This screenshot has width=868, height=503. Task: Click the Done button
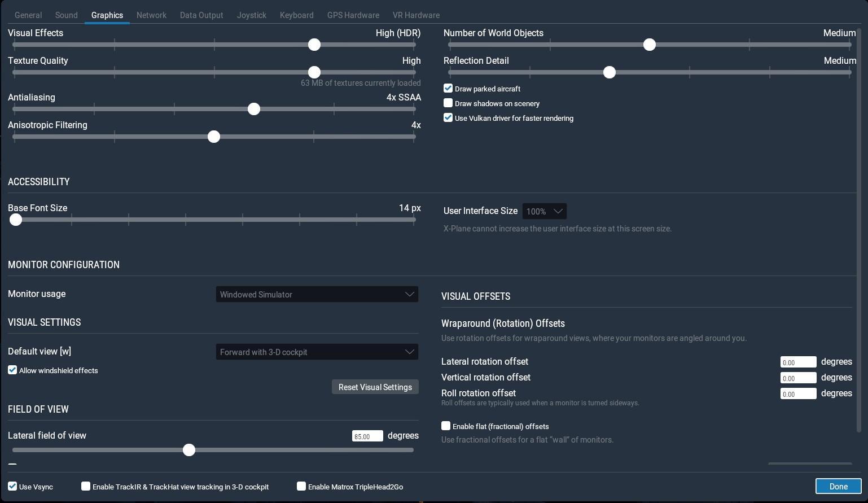pos(838,487)
